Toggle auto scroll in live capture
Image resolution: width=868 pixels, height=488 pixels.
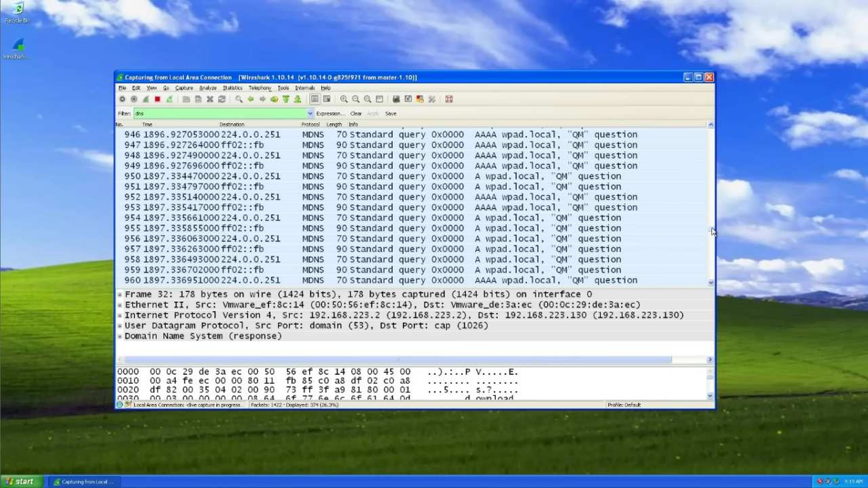326,99
